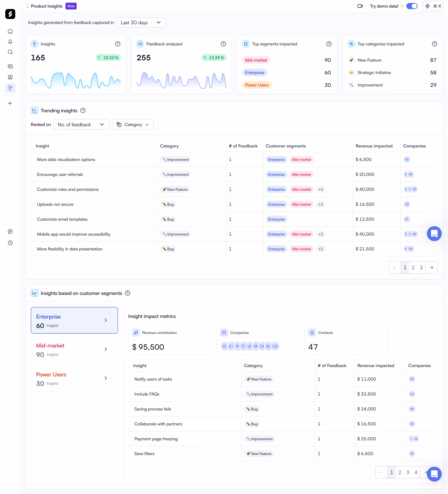Open page 2 of the segment insights table
Viewport: 448px width, 494px height.
point(400,472)
